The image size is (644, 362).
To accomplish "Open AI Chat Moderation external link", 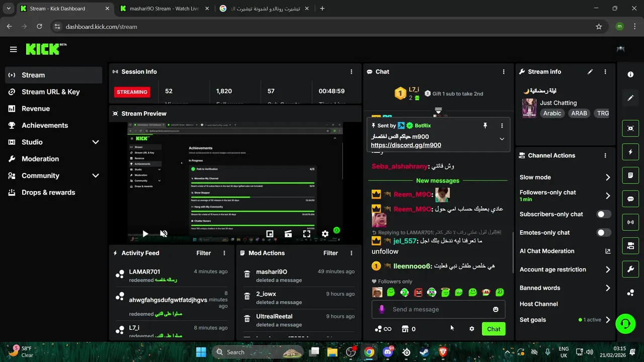I will pyautogui.click(x=608, y=251).
